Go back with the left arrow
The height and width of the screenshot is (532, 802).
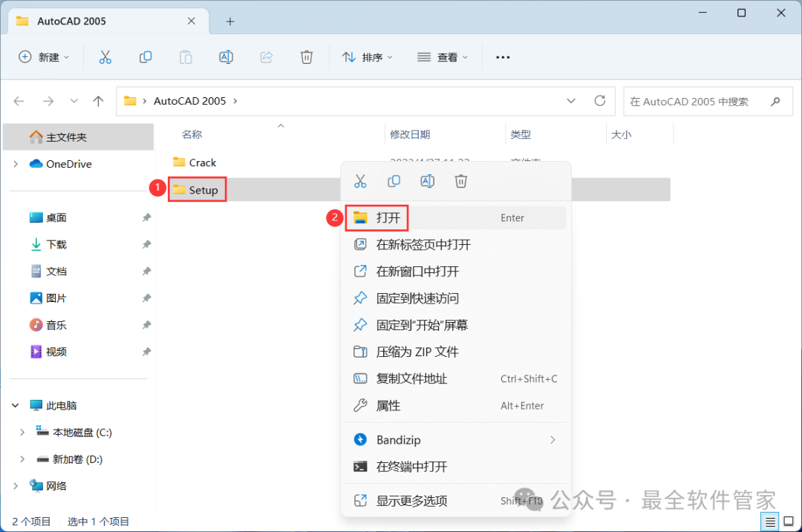point(19,101)
